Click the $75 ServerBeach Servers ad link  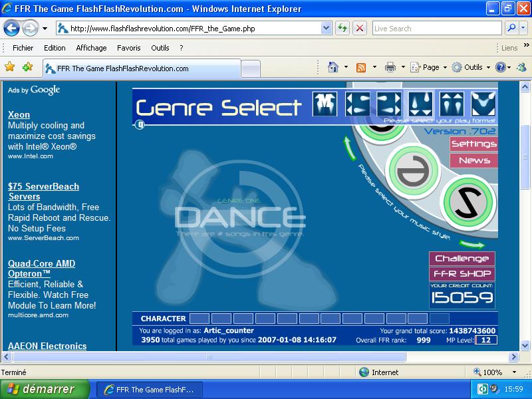click(x=43, y=192)
